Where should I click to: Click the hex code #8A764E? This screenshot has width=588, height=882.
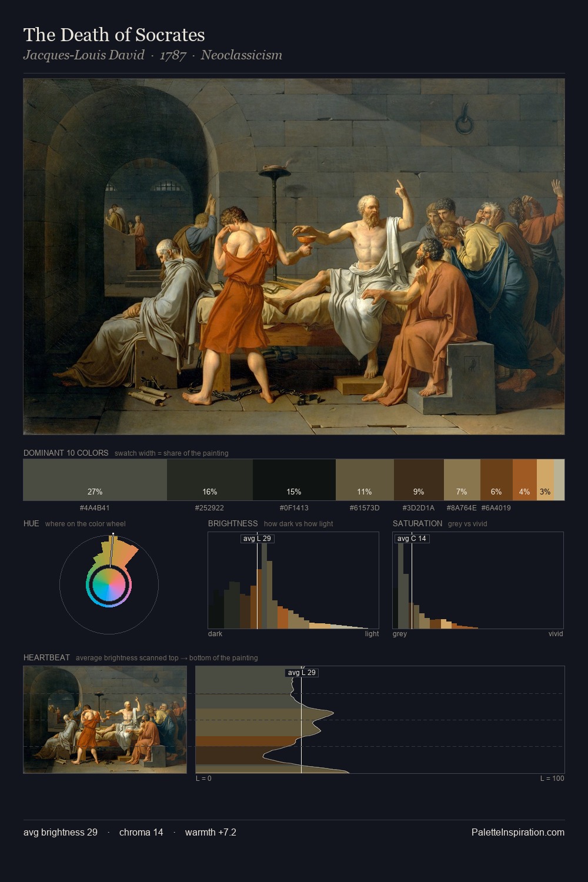point(462,508)
